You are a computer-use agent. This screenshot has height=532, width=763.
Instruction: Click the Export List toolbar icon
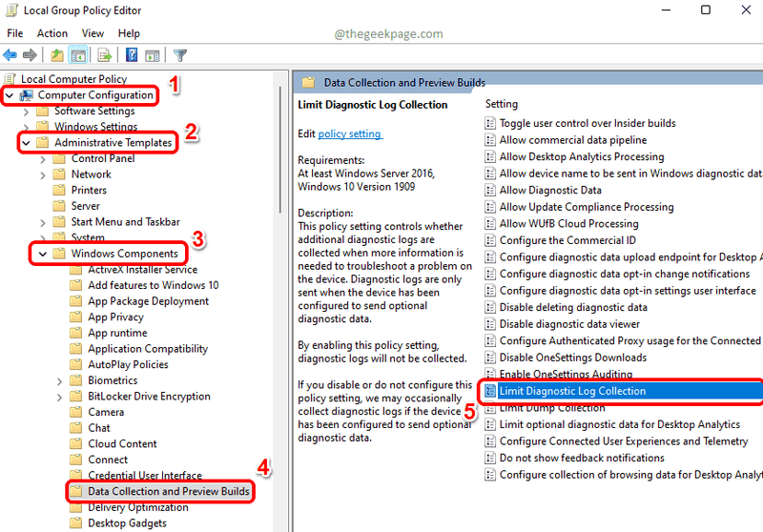(x=104, y=55)
